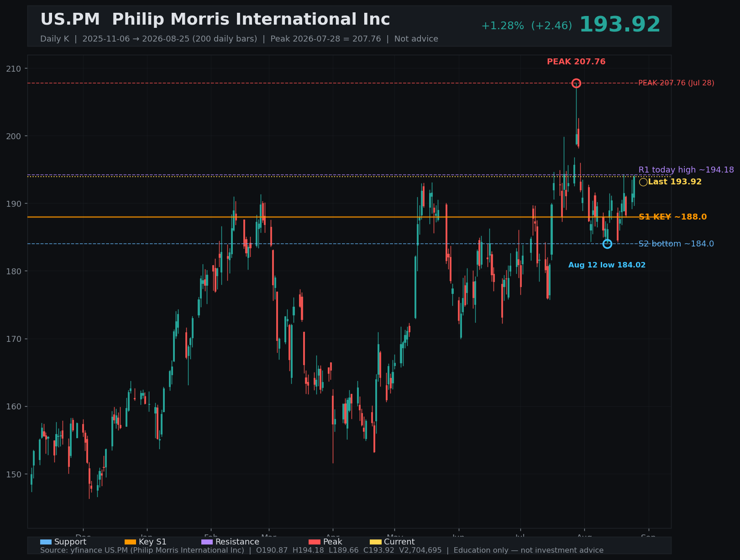Click the large 193.92 price in header

pos(620,25)
